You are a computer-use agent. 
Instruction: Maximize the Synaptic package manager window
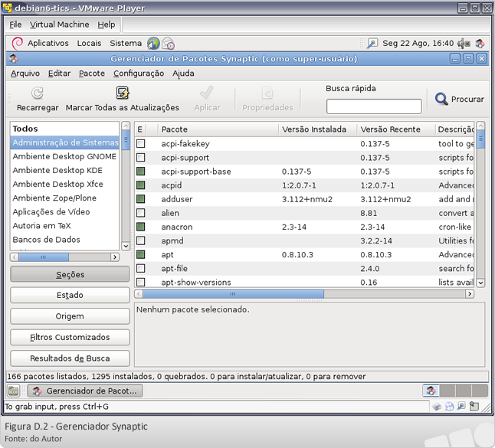click(x=468, y=59)
